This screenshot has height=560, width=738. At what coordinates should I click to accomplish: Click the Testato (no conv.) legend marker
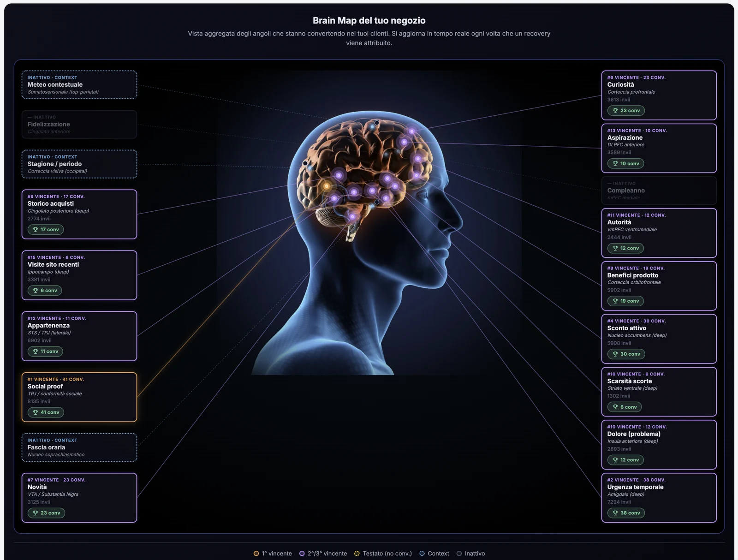[x=357, y=554]
